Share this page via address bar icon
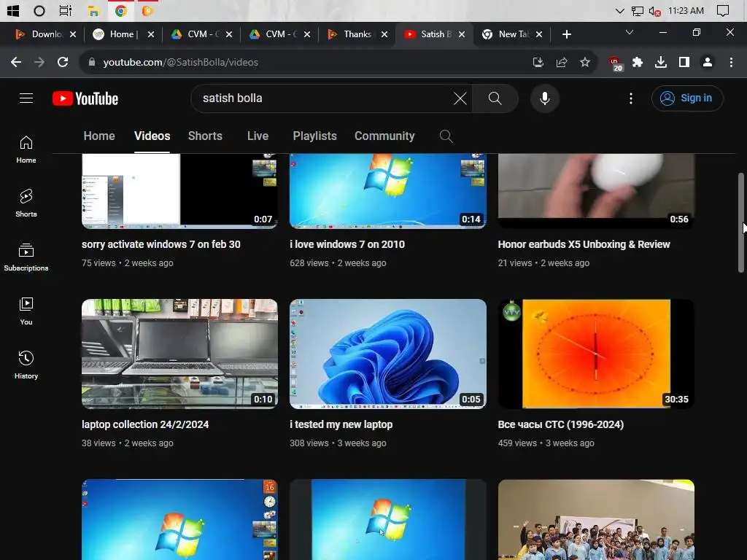Screen dimensions: 747x560 point(562,63)
